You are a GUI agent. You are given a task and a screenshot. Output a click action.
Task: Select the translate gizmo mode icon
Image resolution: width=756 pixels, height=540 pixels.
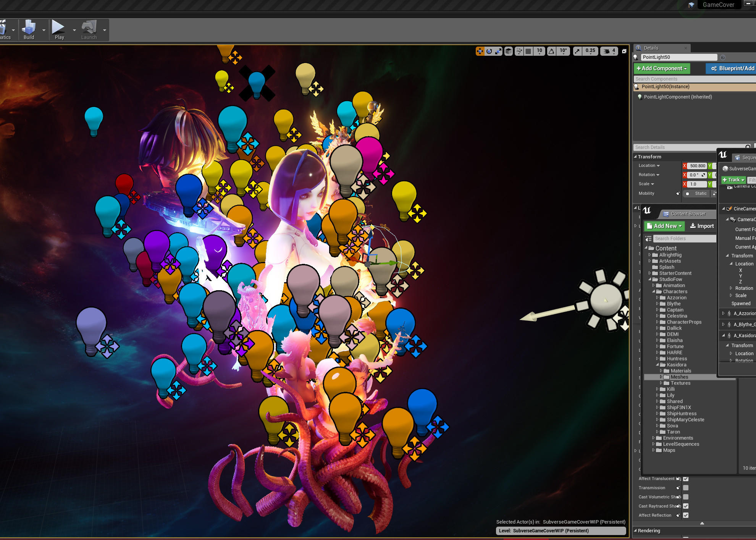pyautogui.click(x=480, y=51)
